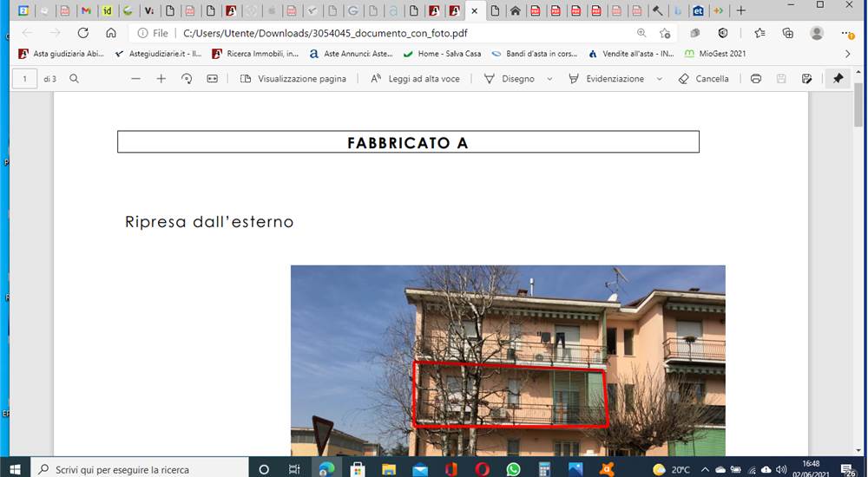The width and height of the screenshot is (868, 477).
Task: Open the Visualizzazione pagina menu
Action: point(293,79)
